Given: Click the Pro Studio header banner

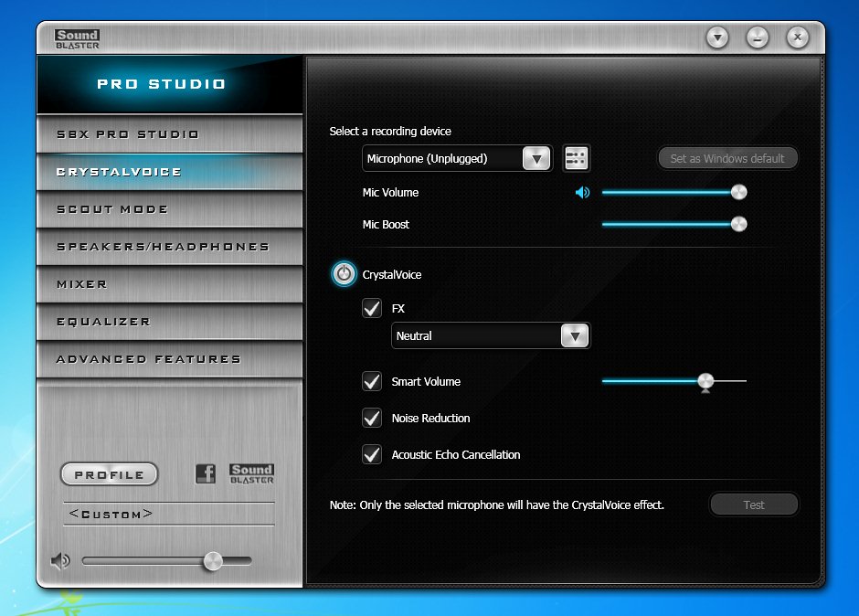Looking at the screenshot, I should click(169, 84).
